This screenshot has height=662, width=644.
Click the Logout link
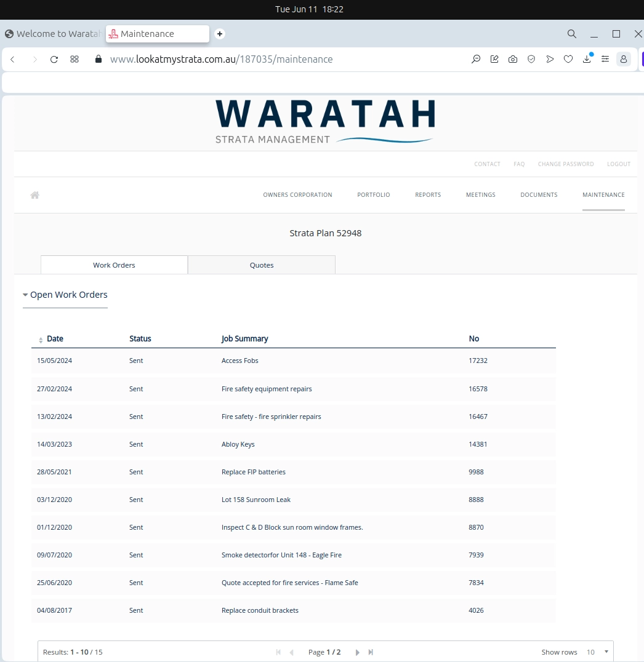point(619,164)
